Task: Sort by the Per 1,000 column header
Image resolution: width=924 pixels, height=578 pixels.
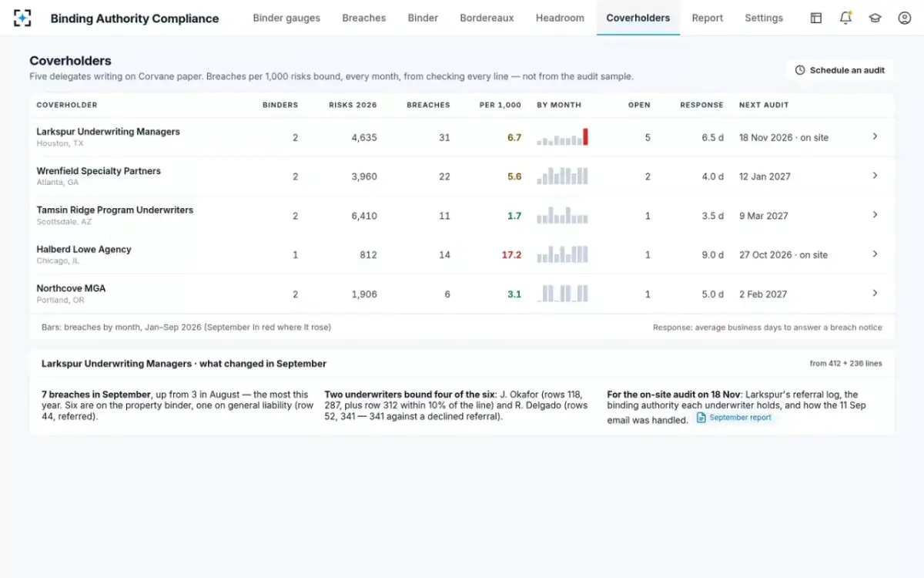Action: coord(500,105)
